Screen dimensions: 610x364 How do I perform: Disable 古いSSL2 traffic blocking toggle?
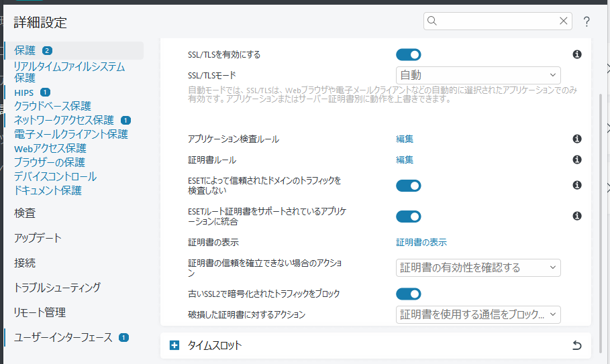[408, 294]
